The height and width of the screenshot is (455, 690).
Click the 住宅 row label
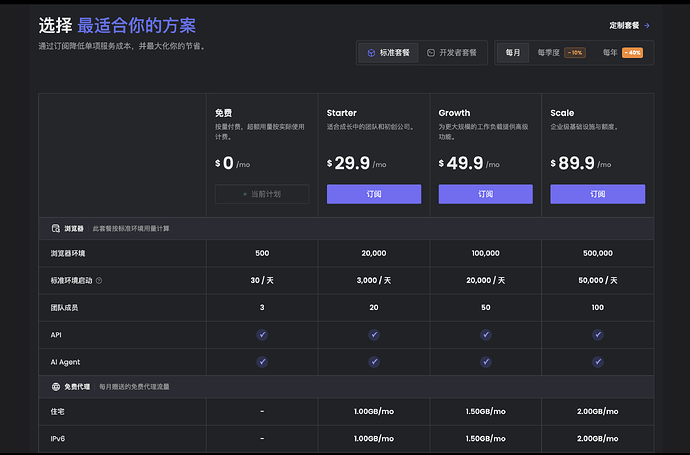point(57,411)
